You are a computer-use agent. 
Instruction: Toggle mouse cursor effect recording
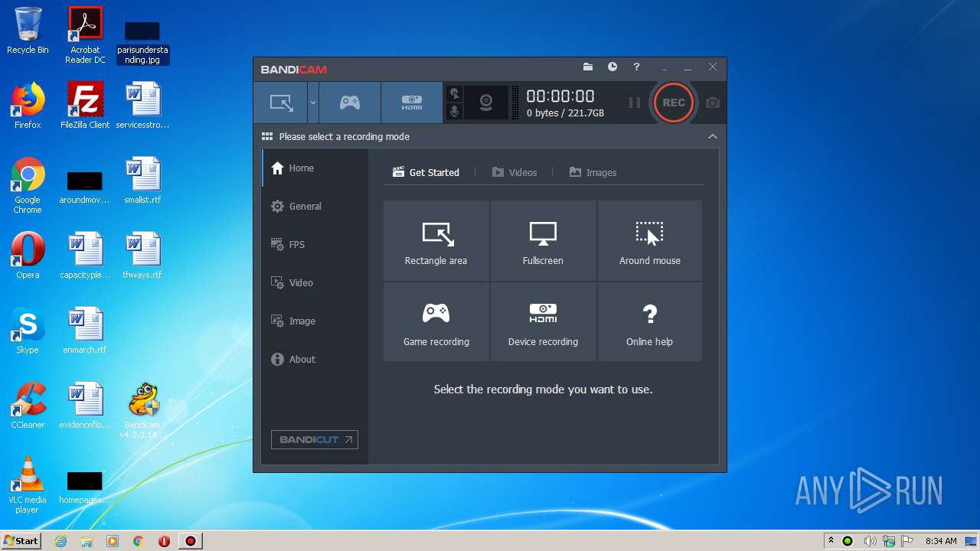pyautogui.click(x=455, y=94)
